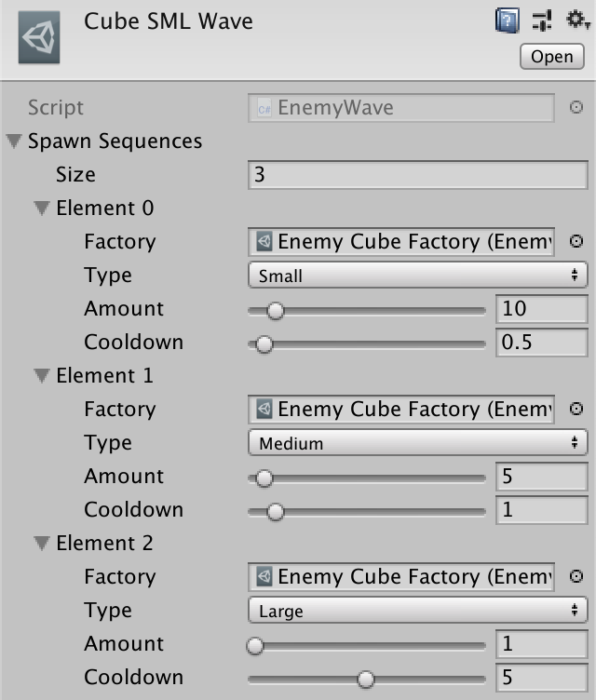
Task: Open object picker for Element 0 Factory
Action: pos(576,241)
